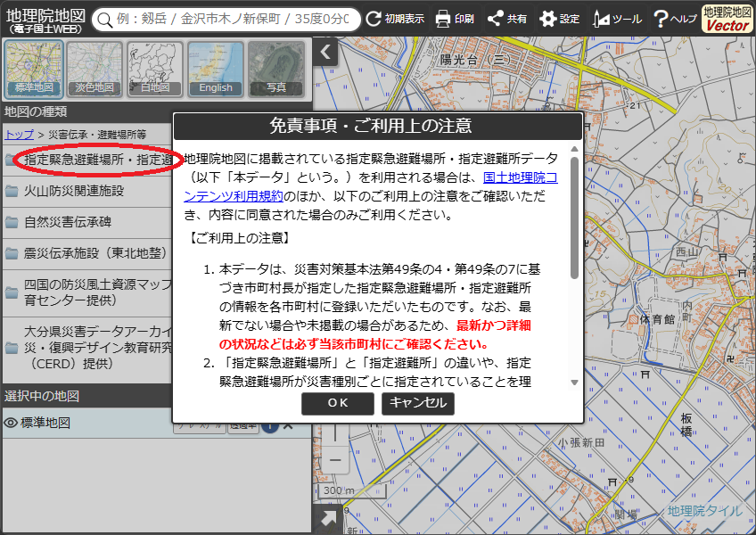Open info icon for 標準地図 layer

[x=270, y=426]
